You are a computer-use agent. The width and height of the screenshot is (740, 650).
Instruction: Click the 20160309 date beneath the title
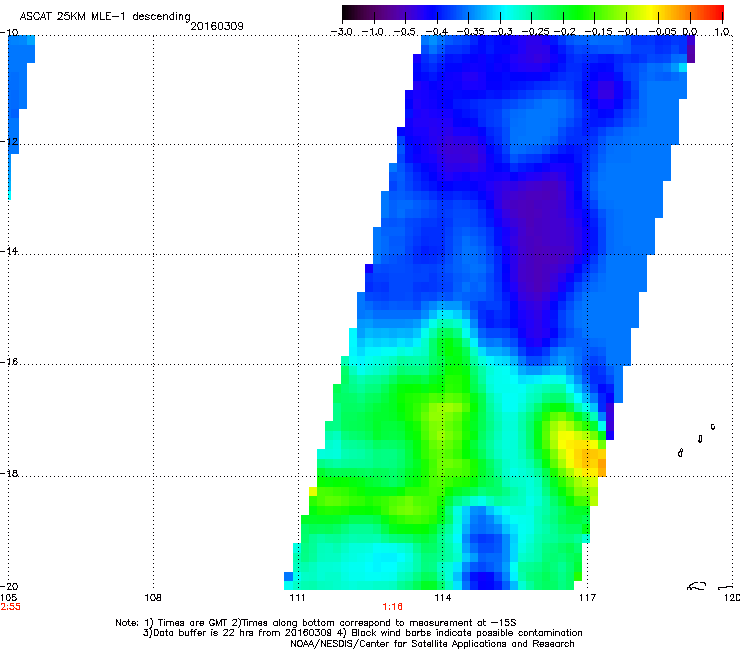(x=217, y=26)
